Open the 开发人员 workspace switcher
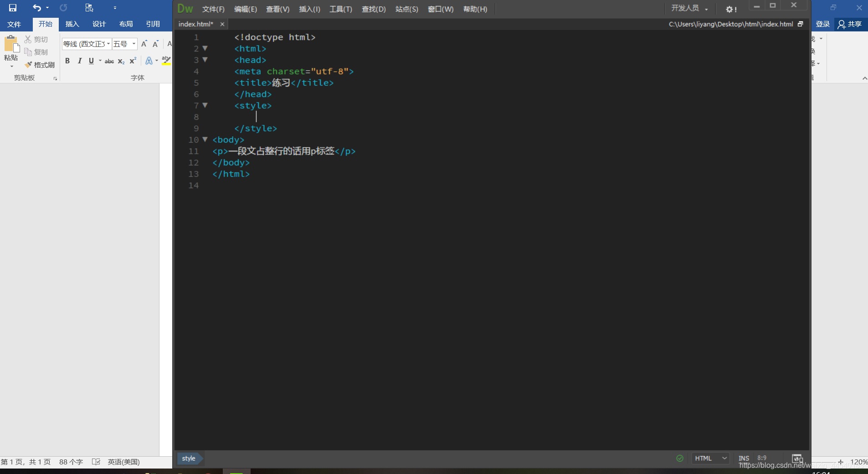The image size is (868, 474). 690,8
